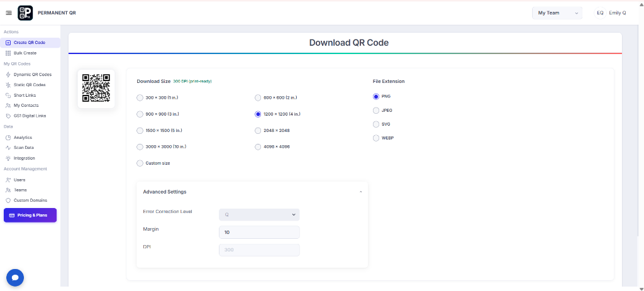Click the Download QR Code heading
This screenshot has width=644, height=291.
pyautogui.click(x=348, y=43)
